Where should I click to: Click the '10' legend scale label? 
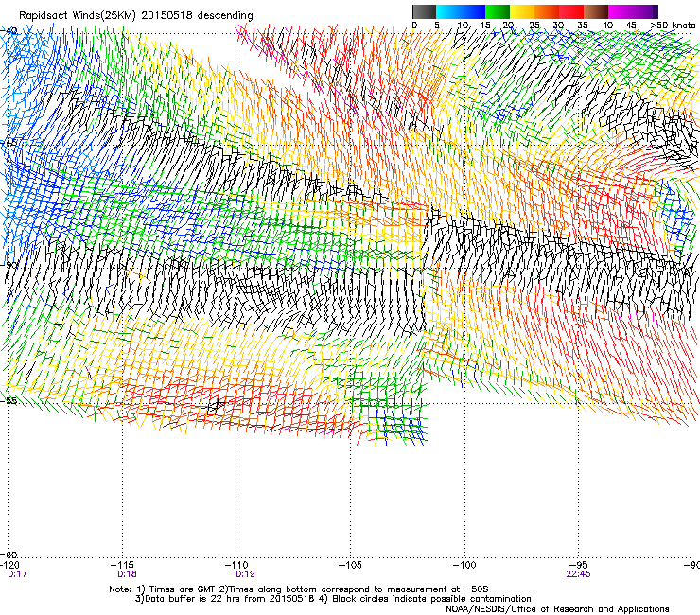tap(463, 26)
